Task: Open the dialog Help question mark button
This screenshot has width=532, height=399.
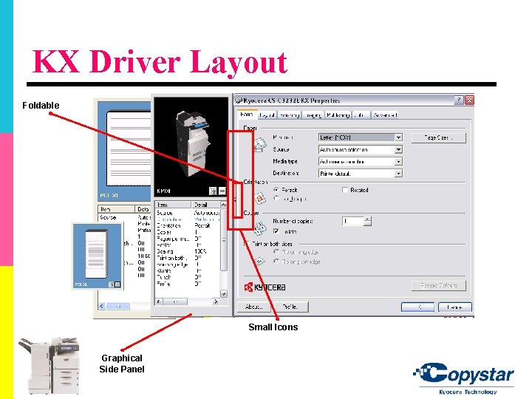Action: pos(459,100)
